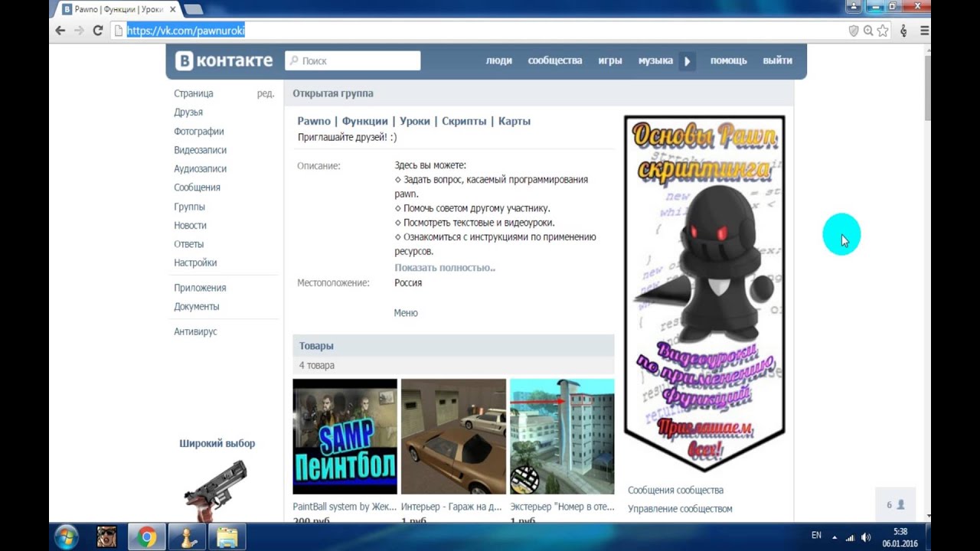Open the люди header link
The height and width of the screenshot is (551, 980).
click(498, 60)
